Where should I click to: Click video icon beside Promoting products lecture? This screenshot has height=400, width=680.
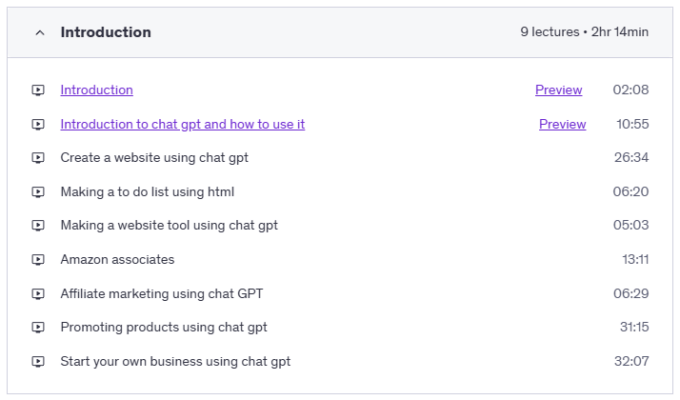coord(38,328)
